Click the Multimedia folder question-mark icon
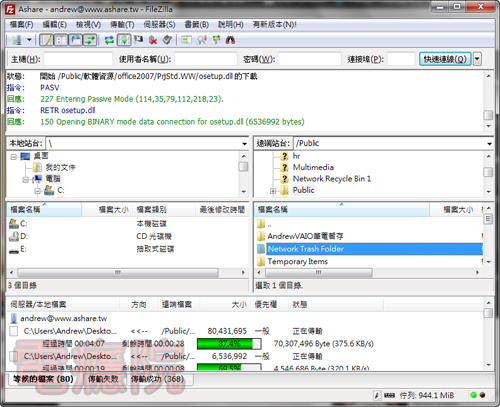The image size is (500, 407). coord(284,167)
